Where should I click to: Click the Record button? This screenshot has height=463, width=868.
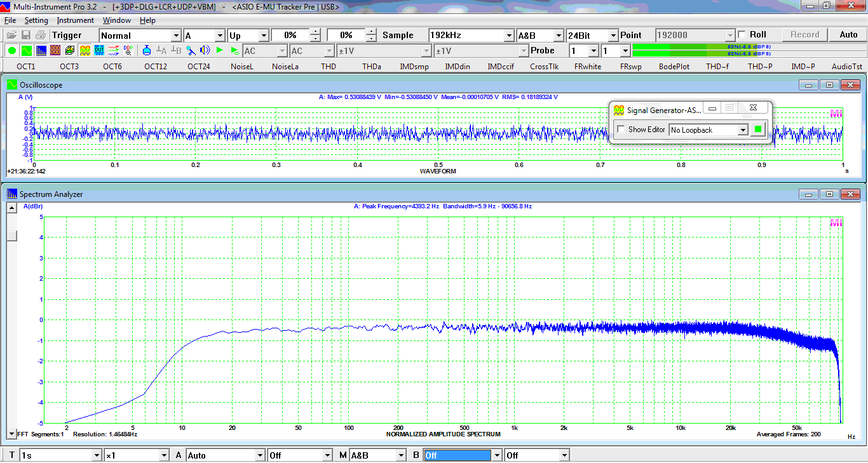click(x=805, y=35)
